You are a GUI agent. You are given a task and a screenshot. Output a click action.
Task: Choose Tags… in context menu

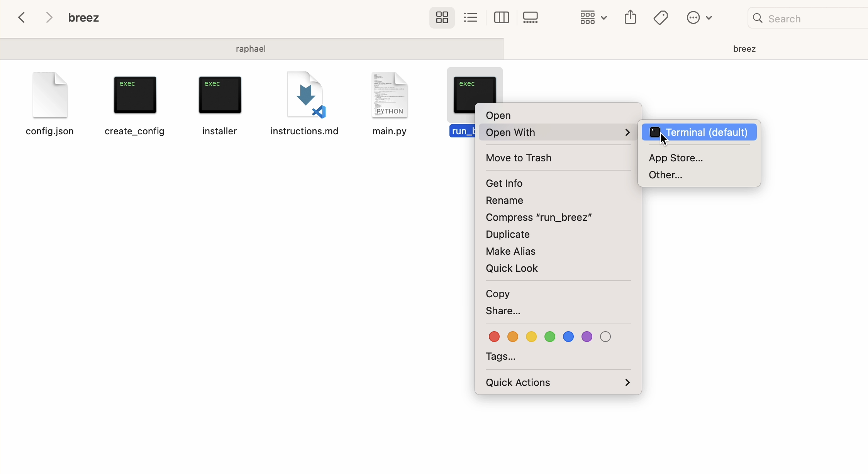[558, 357]
